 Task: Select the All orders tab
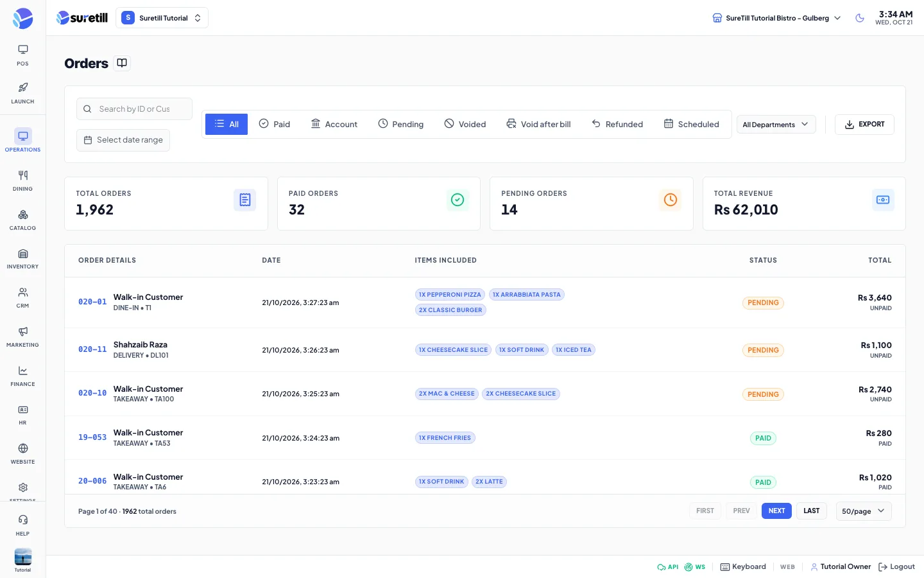(227, 124)
